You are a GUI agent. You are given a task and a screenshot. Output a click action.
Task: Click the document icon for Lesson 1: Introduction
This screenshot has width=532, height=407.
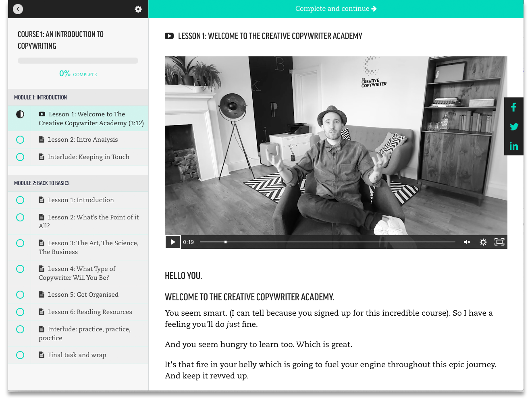(42, 200)
